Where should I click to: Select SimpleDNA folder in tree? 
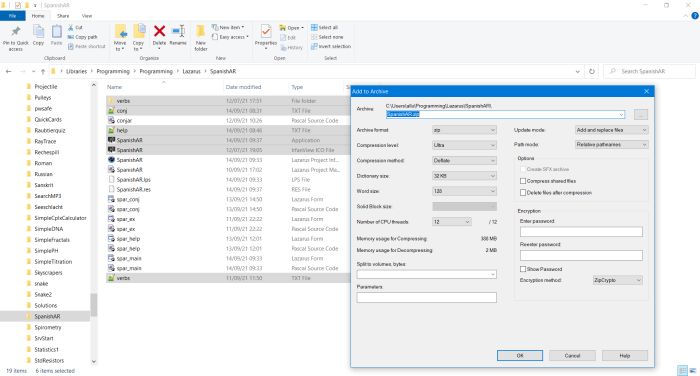click(49, 229)
